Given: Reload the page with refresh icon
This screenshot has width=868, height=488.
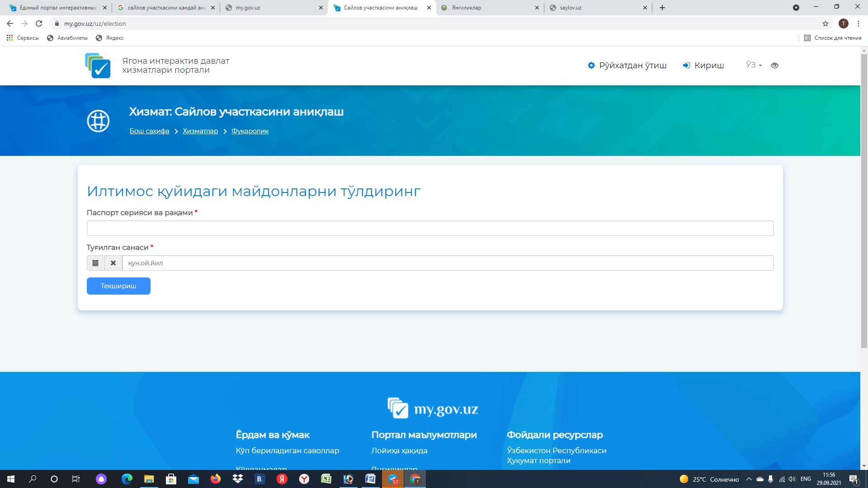Looking at the screenshot, I should pos(39,23).
